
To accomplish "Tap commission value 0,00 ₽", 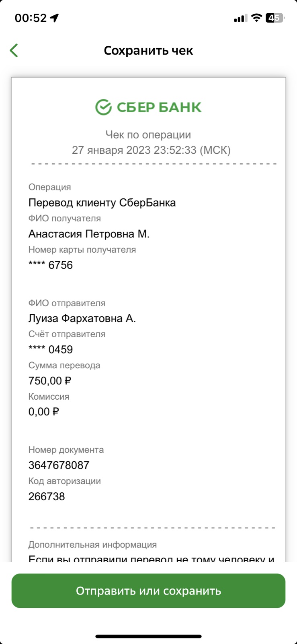I will coord(44,412).
